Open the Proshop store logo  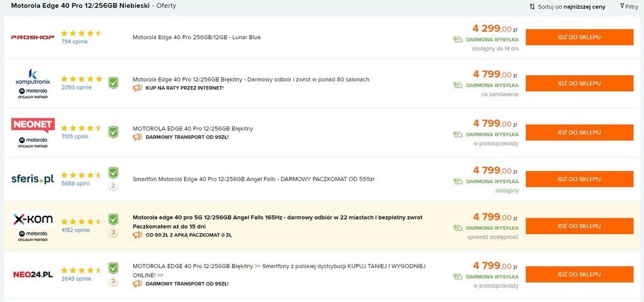(x=33, y=37)
